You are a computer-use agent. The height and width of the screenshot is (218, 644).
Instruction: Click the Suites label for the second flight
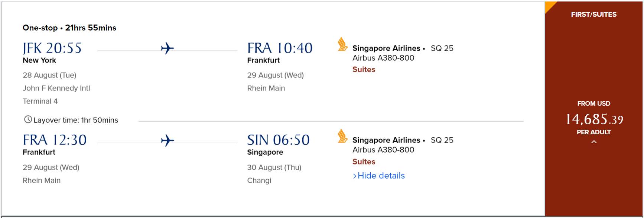pos(364,162)
